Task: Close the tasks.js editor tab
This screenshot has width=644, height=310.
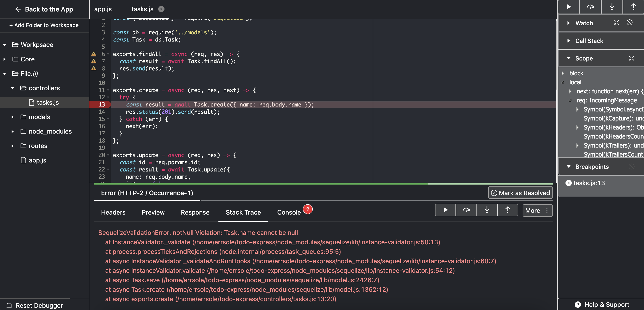Action: pyautogui.click(x=162, y=9)
